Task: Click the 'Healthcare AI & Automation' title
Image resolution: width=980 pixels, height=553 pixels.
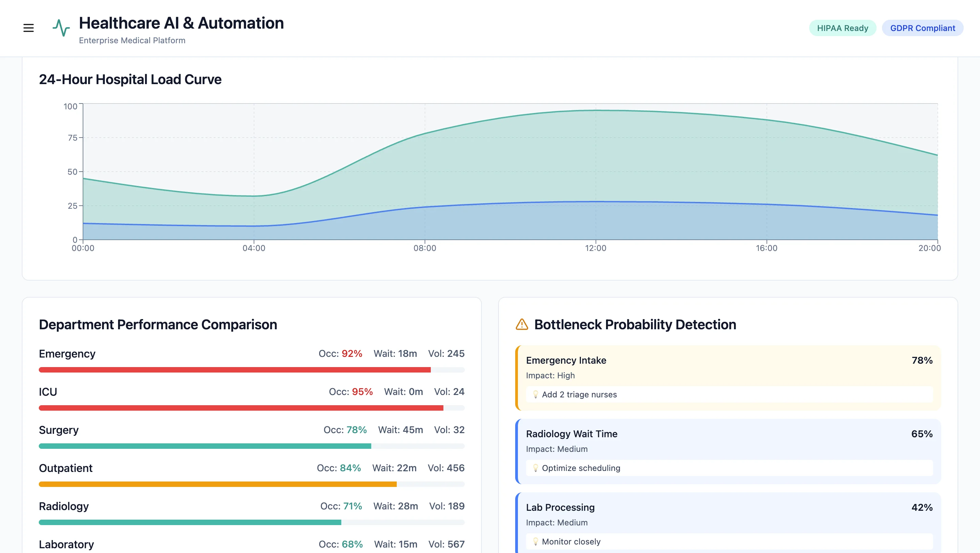Action: click(x=181, y=23)
